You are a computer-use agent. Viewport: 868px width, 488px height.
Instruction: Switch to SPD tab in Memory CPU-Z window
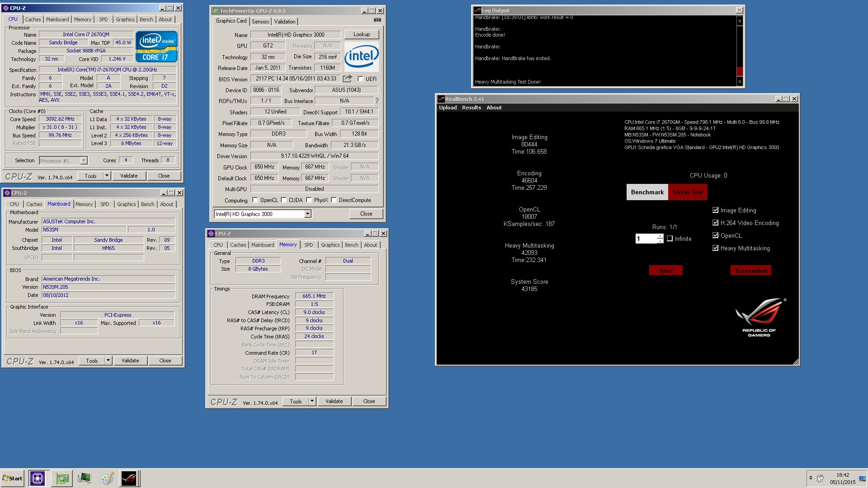point(308,245)
